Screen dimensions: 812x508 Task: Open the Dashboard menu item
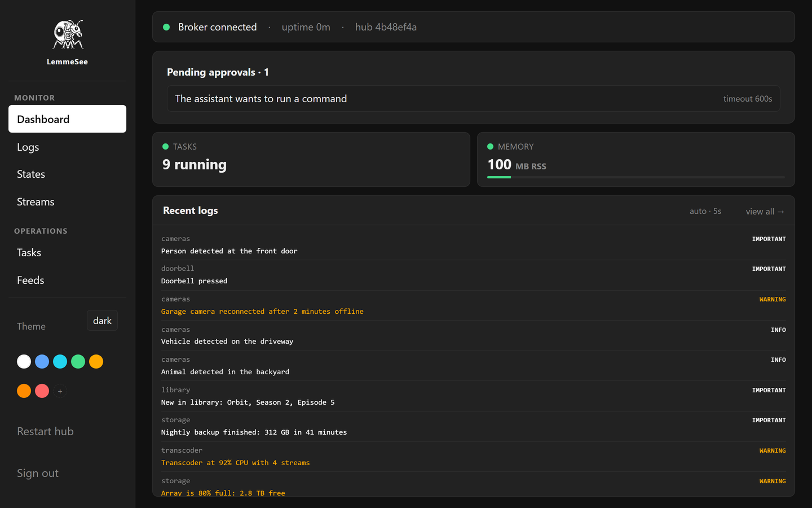click(x=67, y=119)
